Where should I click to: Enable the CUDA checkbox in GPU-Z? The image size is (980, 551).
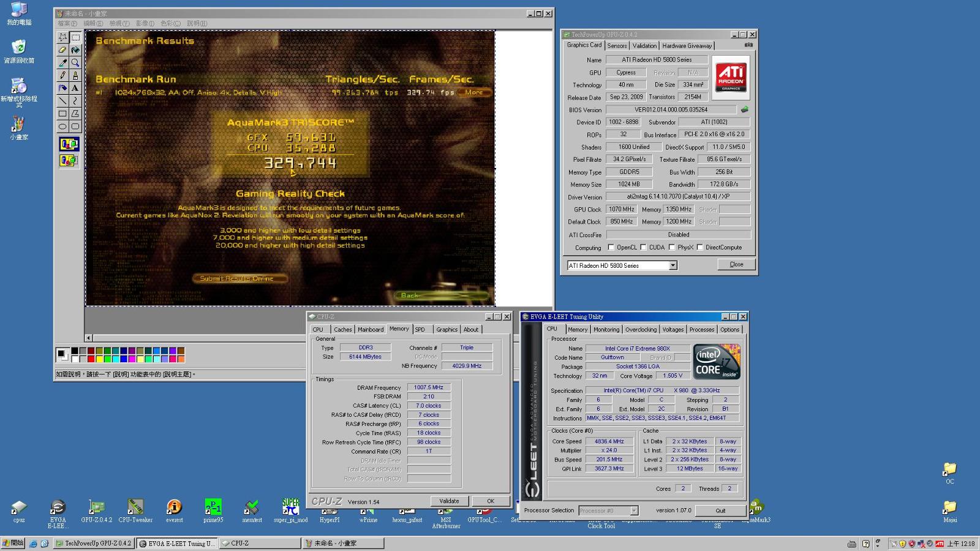pos(643,248)
